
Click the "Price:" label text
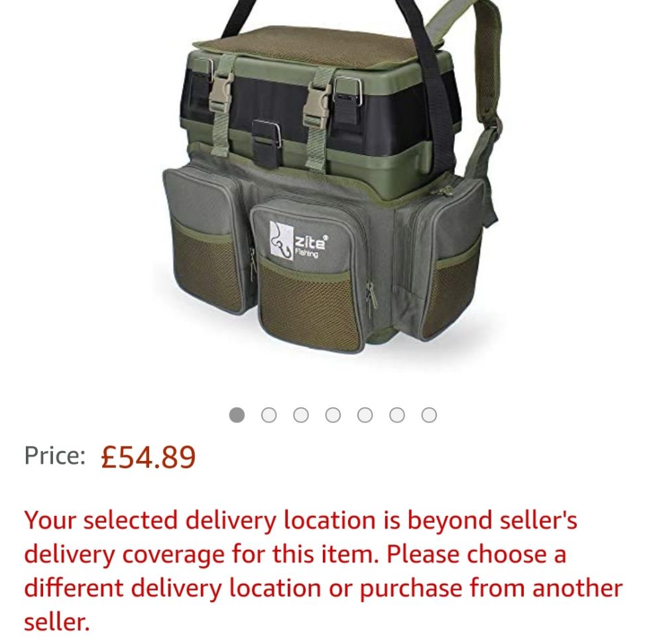coord(55,456)
